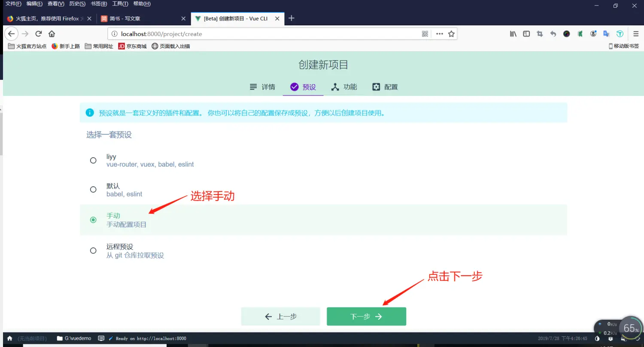
Task: Open the 文件(F) menu
Action: point(13,4)
